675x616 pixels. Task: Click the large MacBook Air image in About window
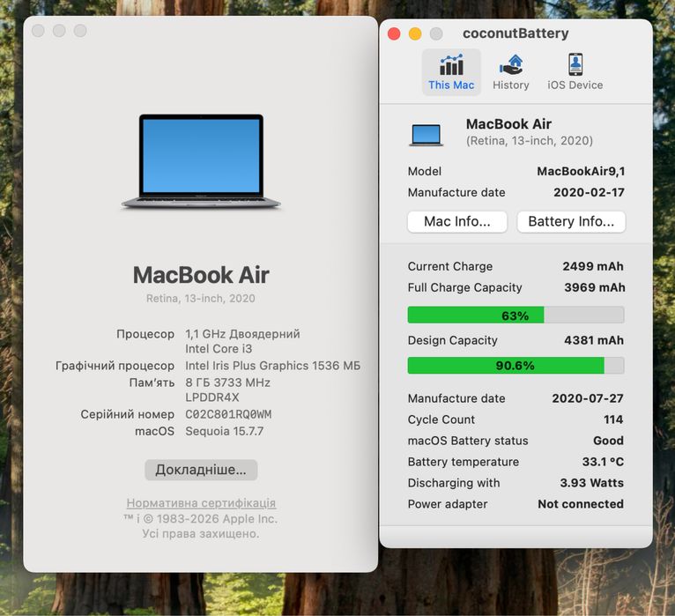pyautogui.click(x=201, y=161)
